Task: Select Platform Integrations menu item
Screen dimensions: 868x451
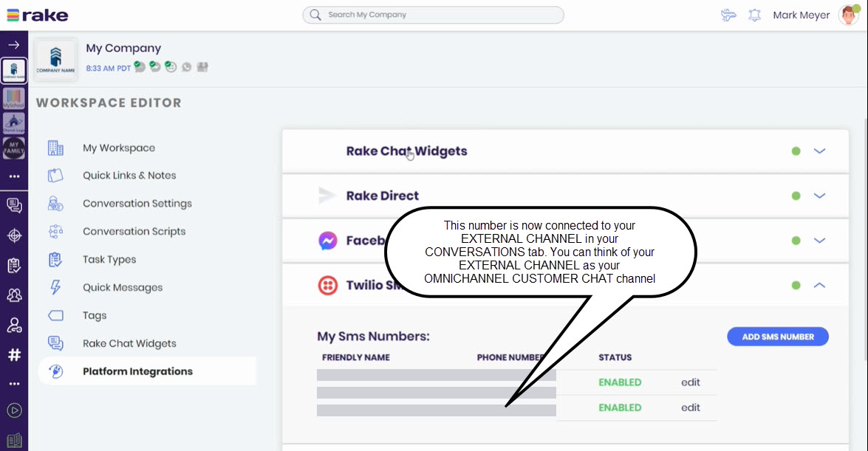Action: 147,371
